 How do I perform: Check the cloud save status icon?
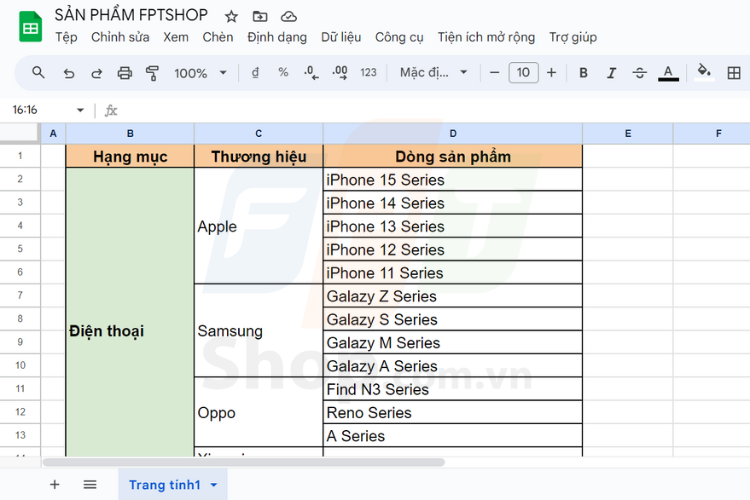(288, 17)
